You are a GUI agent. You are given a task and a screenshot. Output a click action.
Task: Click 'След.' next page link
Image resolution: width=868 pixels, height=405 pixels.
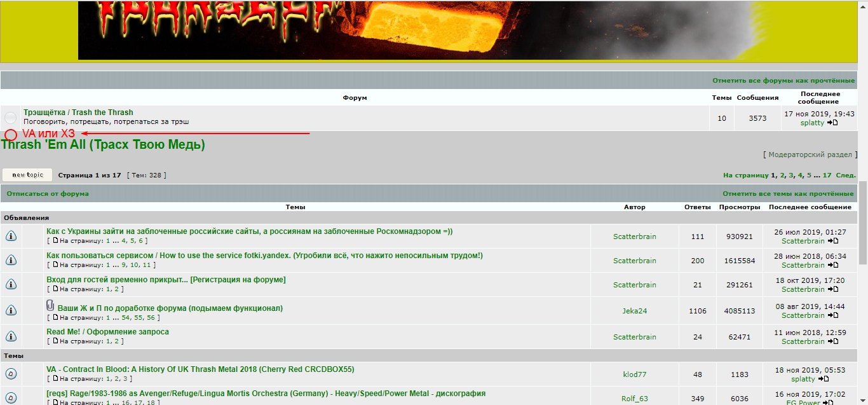pyautogui.click(x=846, y=175)
